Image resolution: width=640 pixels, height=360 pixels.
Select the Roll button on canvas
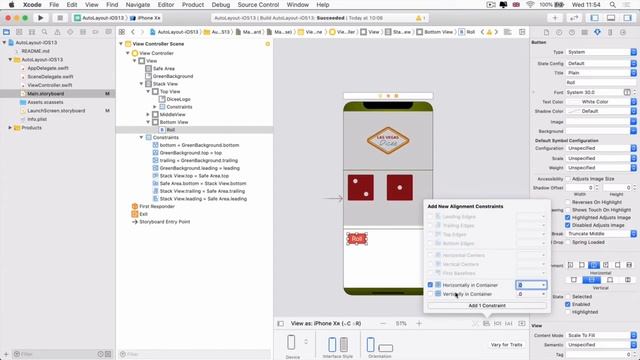click(x=357, y=239)
